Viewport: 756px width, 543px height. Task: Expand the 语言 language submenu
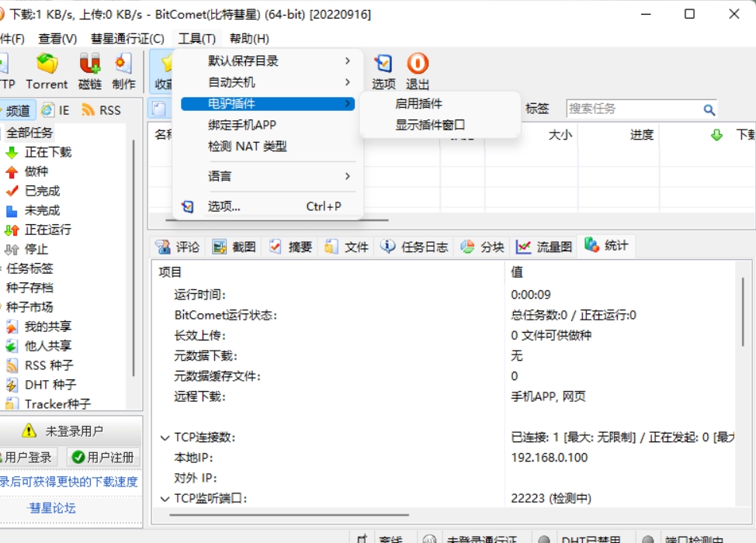click(x=268, y=176)
